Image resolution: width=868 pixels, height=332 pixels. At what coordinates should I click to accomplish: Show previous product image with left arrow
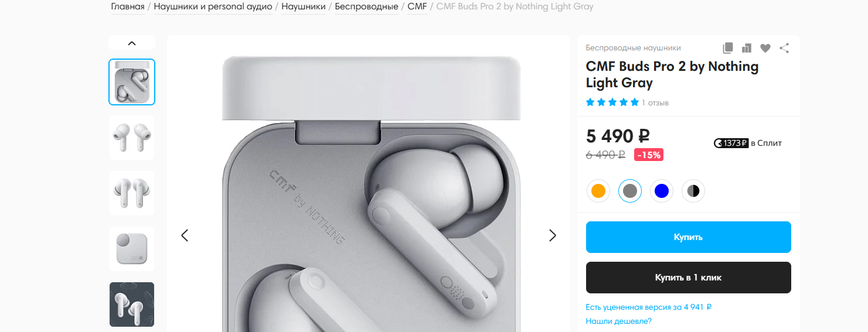pos(185,235)
